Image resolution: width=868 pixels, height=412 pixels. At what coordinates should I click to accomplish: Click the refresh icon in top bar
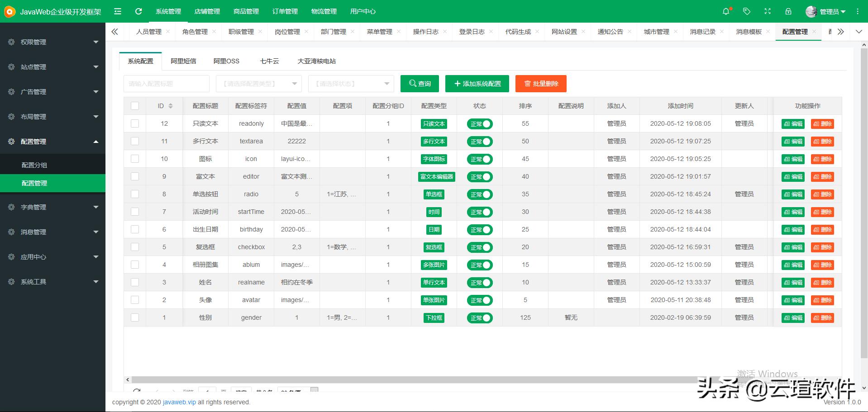tap(138, 11)
